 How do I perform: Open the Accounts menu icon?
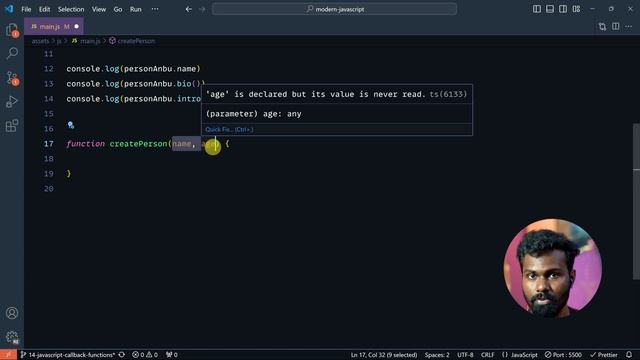point(12,313)
